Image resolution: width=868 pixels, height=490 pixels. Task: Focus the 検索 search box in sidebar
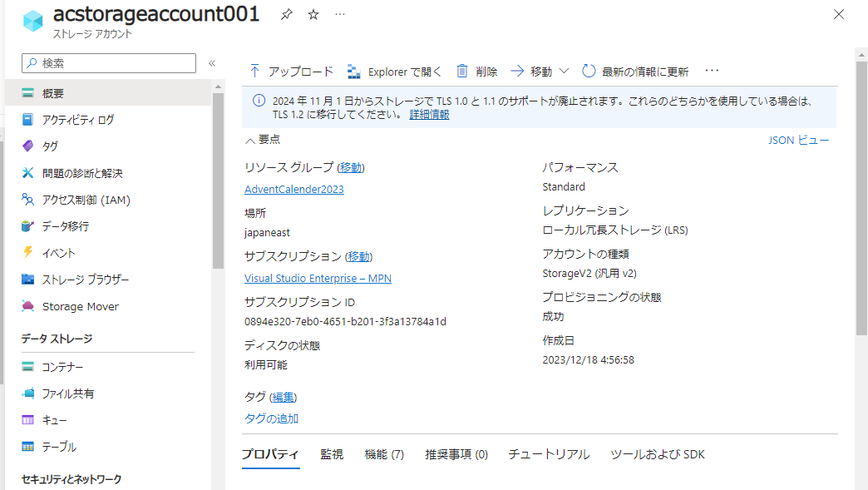tap(109, 63)
